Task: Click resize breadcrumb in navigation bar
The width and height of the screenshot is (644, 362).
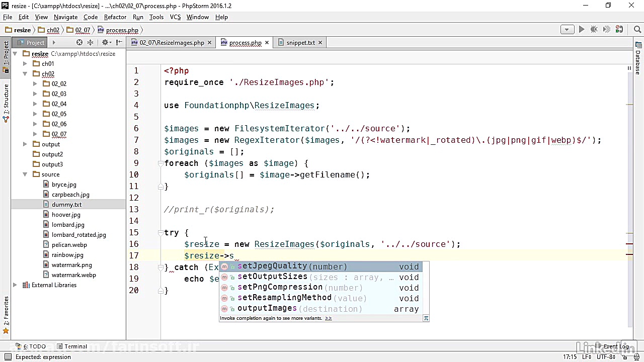Action: (x=18, y=30)
